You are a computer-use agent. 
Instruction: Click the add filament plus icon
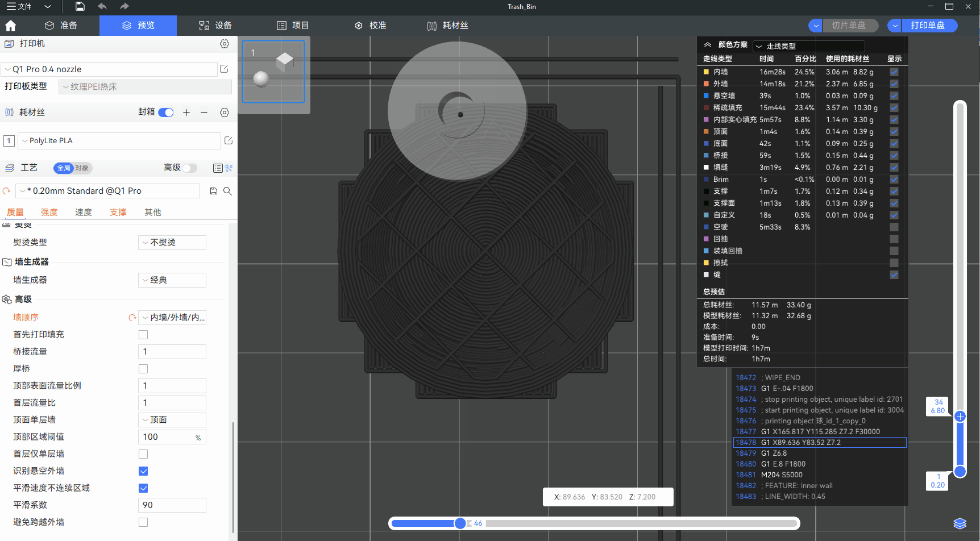pyautogui.click(x=186, y=113)
